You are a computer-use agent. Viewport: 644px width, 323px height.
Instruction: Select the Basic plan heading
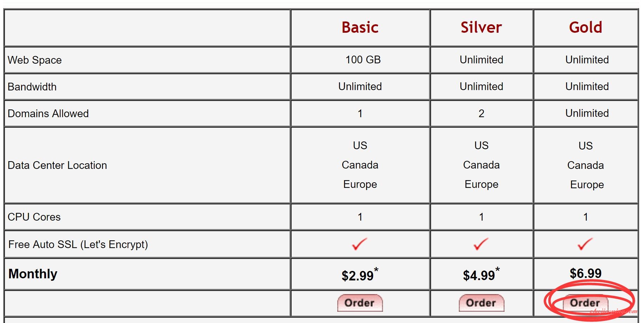[x=360, y=27]
